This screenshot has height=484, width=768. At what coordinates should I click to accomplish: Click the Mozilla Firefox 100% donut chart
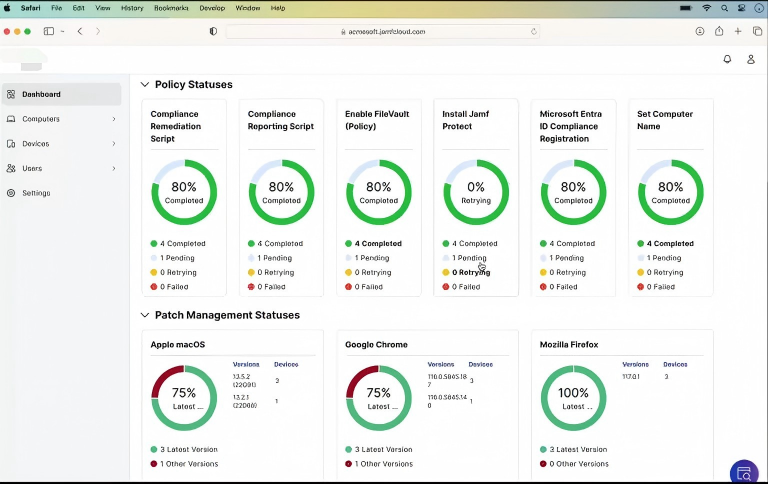[573, 398]
